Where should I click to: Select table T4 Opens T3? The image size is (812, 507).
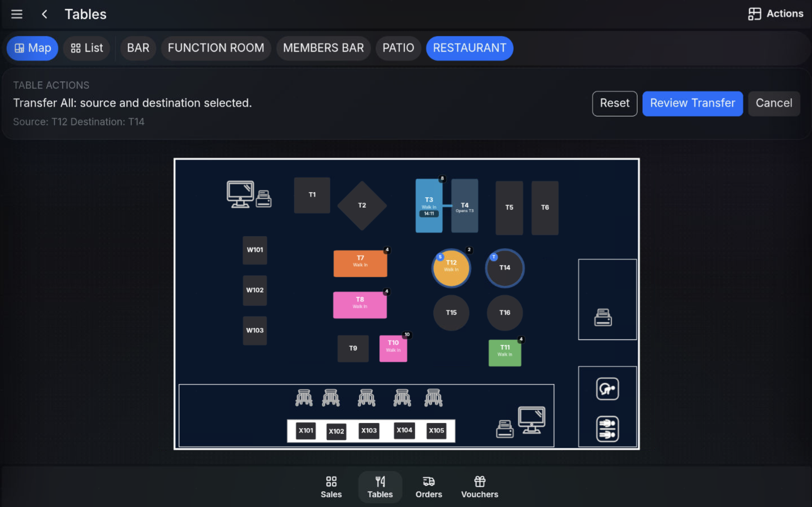click(464, 206)
